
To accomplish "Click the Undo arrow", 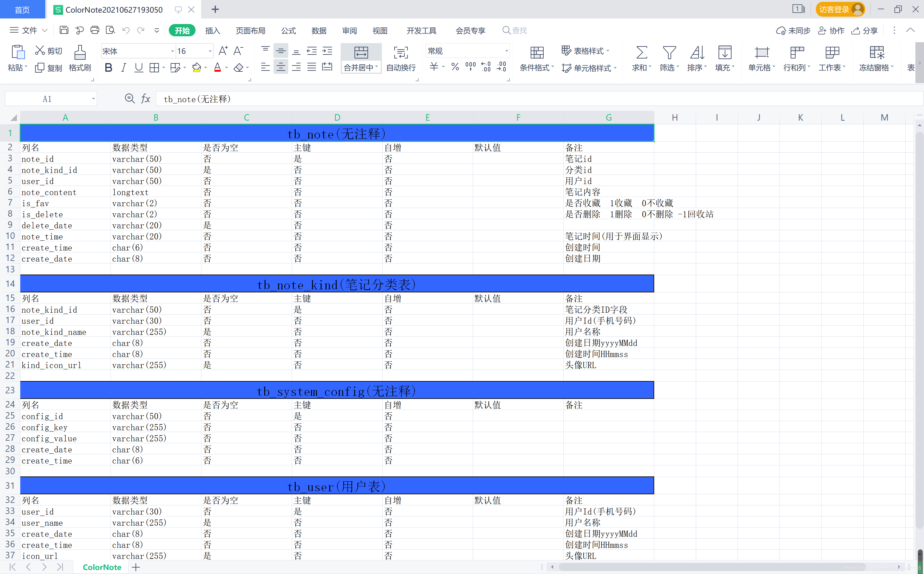I will 126,30.
